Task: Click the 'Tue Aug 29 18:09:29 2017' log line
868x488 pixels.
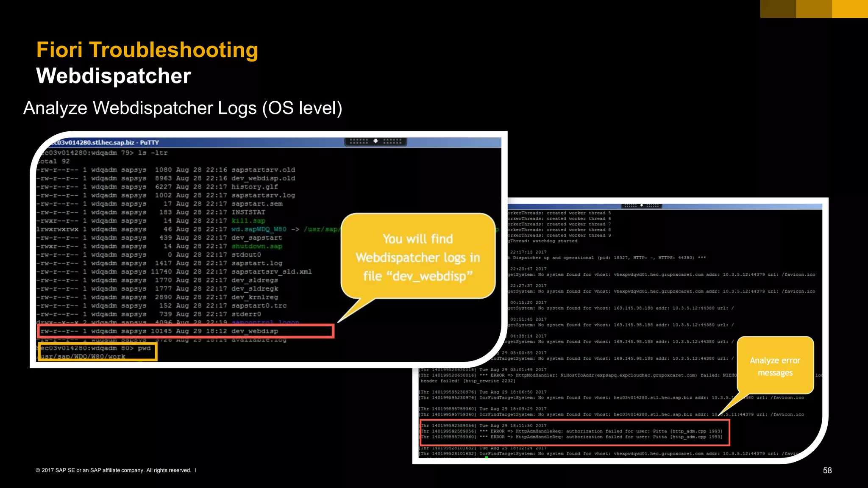Action: pyautogui.click(x=483, y=409)
